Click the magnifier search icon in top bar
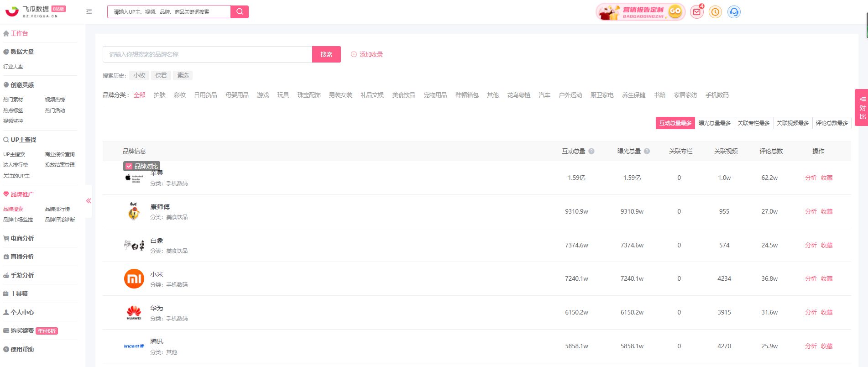The height and width of the screenshot is (367, 868). [240, 12]
